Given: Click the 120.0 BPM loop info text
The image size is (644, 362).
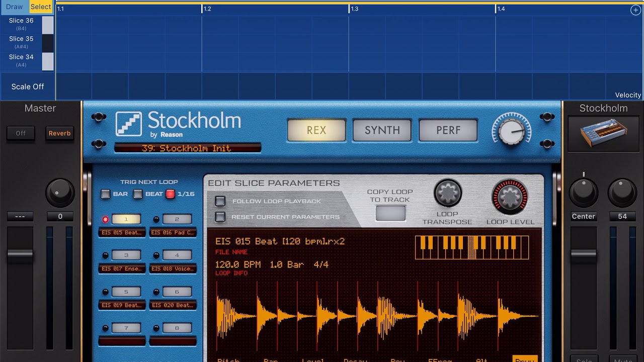Looking at the screenshot, I should [238, 264].
